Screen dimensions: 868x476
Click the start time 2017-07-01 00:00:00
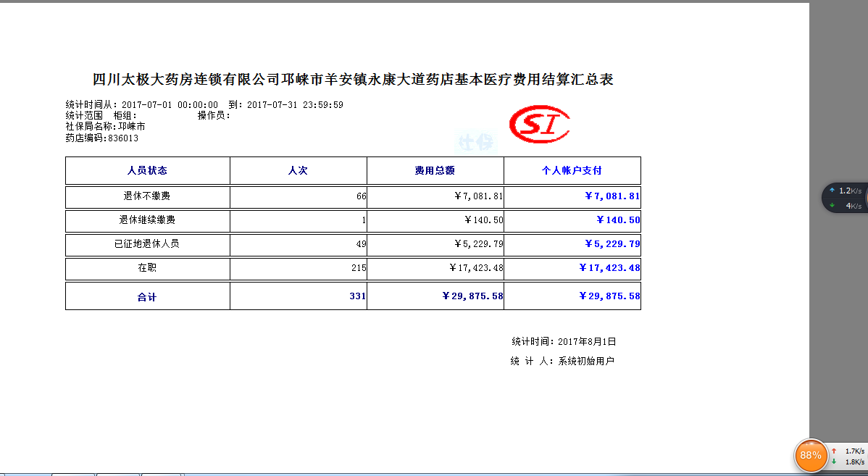click(x=170, y=104)
